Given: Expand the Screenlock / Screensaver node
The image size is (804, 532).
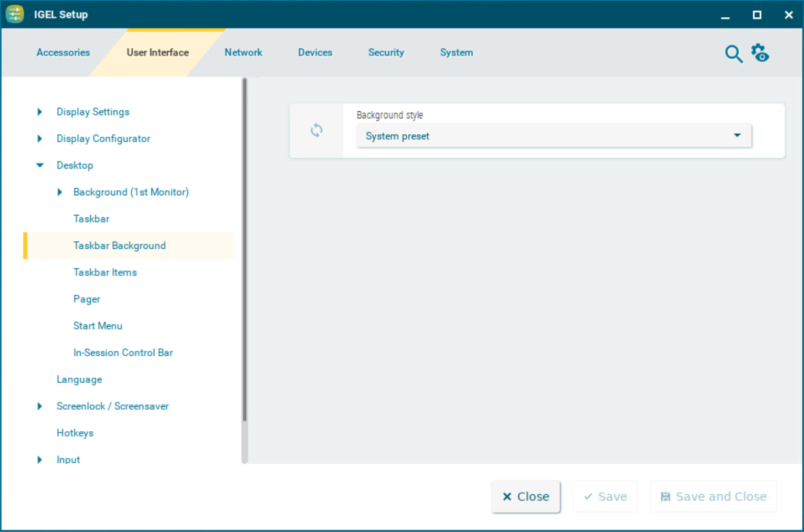Looking at the screenshot, I should pyautogui.click(x=40, y=406).
